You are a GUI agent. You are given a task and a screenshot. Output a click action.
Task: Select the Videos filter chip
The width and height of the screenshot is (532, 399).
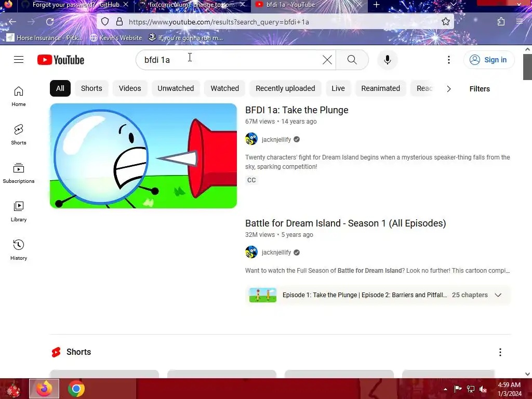click(129, 88)
